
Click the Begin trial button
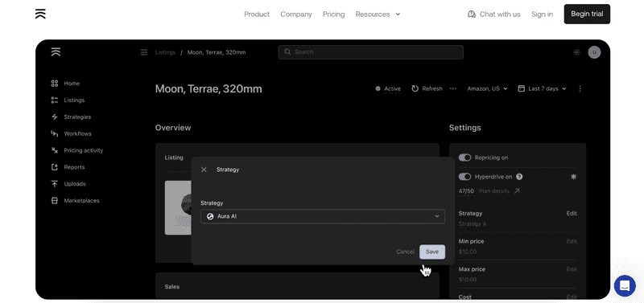coord(587,14)
